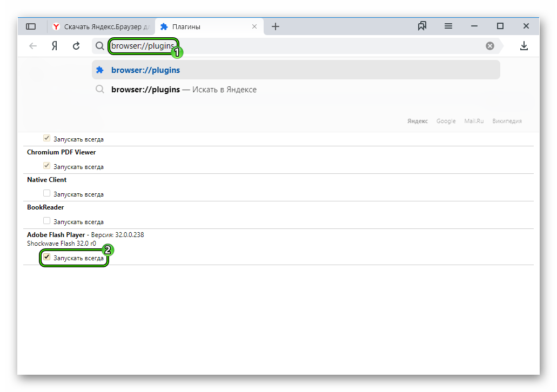Toggle Adobe Flash Player 'Запускать всегда' checkbox
This screenshot has width=557, height=392.
click(46, 256)
